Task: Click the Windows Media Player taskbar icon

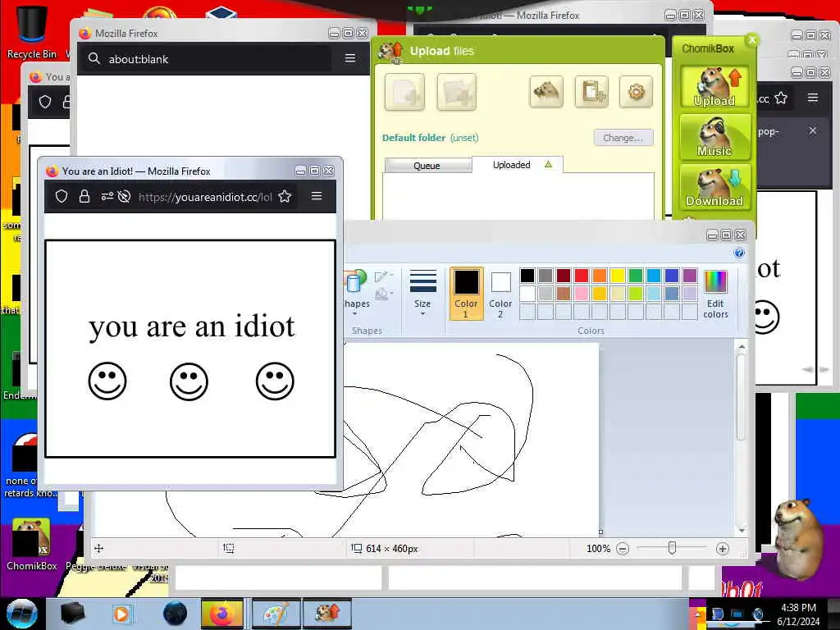Action: click(x=121, y=614)
